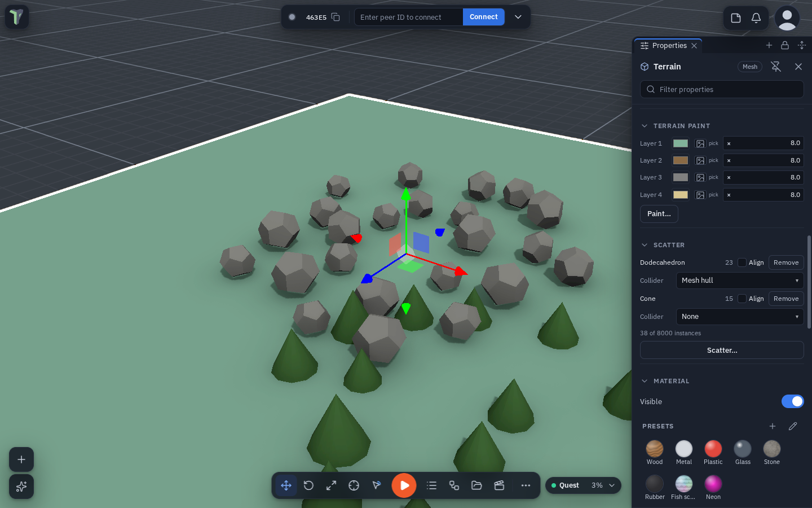This screenshot has height=508, width=812.
Task: Toggle Align checkbox for Dodecahedron
Action: tap(742, 262)
